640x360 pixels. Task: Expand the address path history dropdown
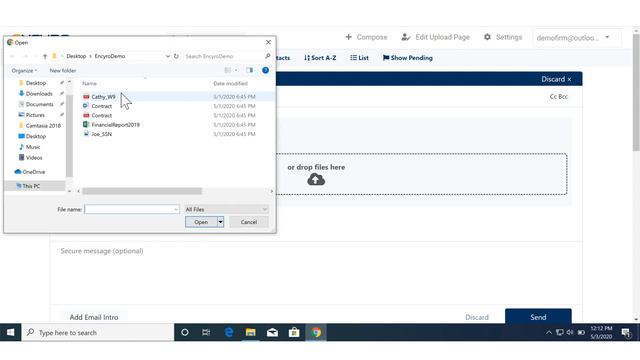tap(167, 56)
